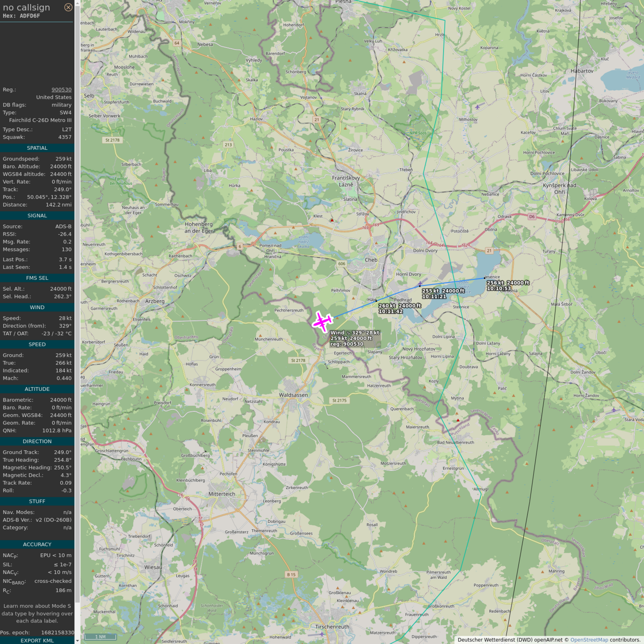Click the D6 motorway shield
644x644 pixels.
point(532,216)
